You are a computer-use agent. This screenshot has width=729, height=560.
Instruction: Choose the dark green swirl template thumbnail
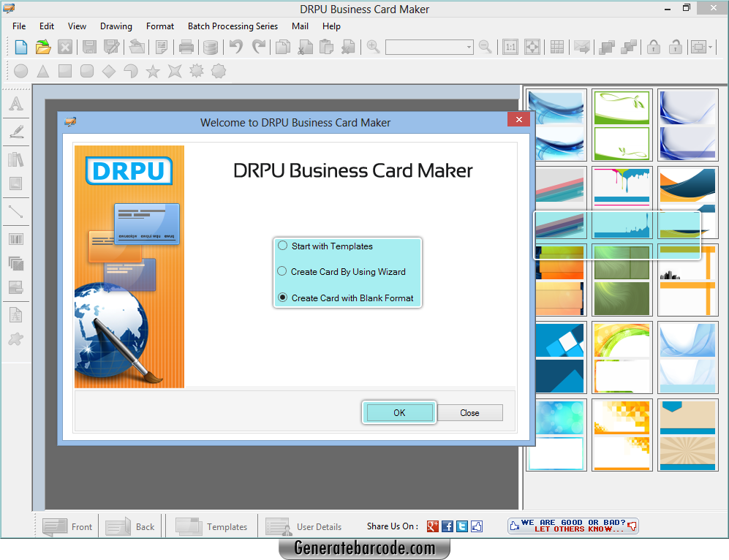622,280
